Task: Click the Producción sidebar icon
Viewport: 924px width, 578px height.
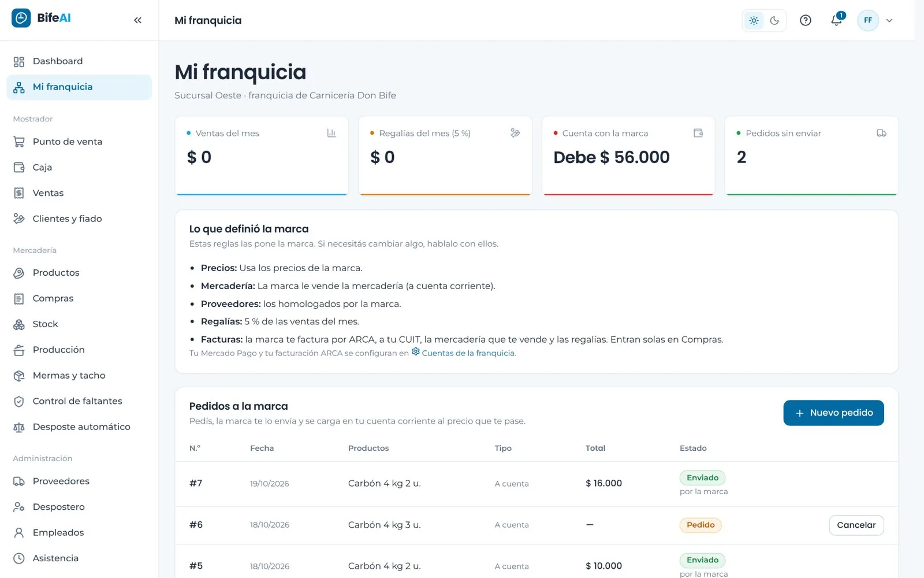Action: point(19,350)
